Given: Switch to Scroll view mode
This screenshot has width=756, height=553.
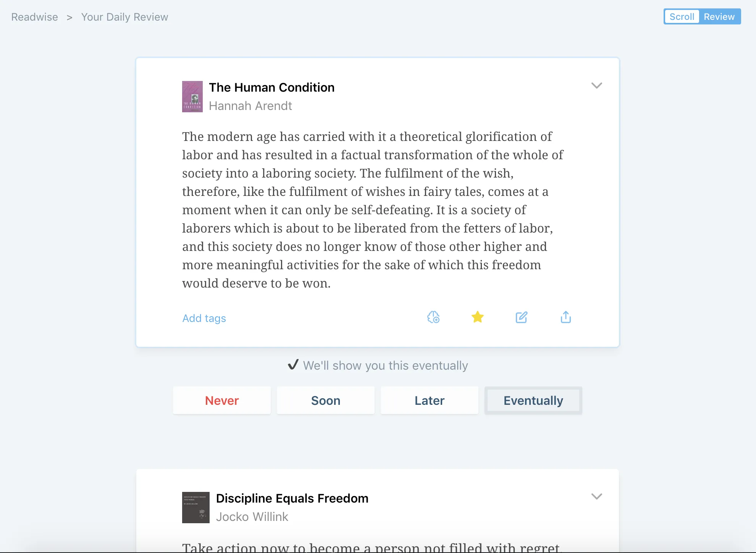Looking at the screenshot, I should tap(682, 17).
